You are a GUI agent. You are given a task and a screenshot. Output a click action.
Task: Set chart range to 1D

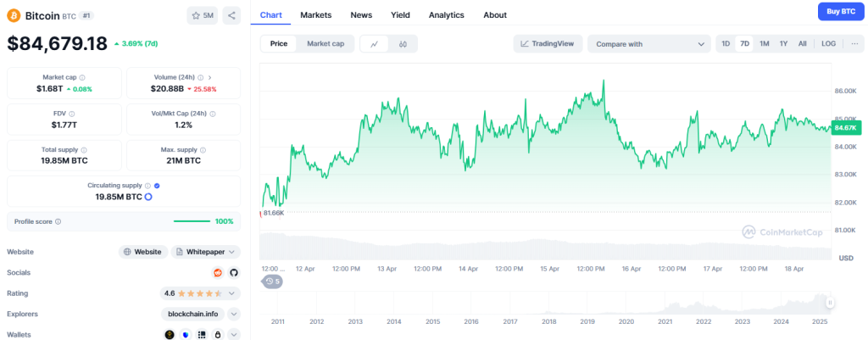pos(726,44)
